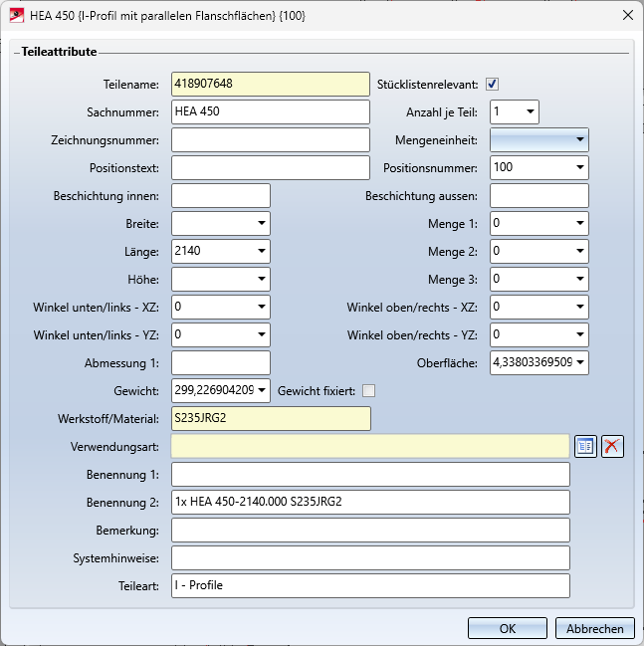The image size is (644, 646).
Task: Open the Menge 1 dropdown
Action: click(580, 223)
